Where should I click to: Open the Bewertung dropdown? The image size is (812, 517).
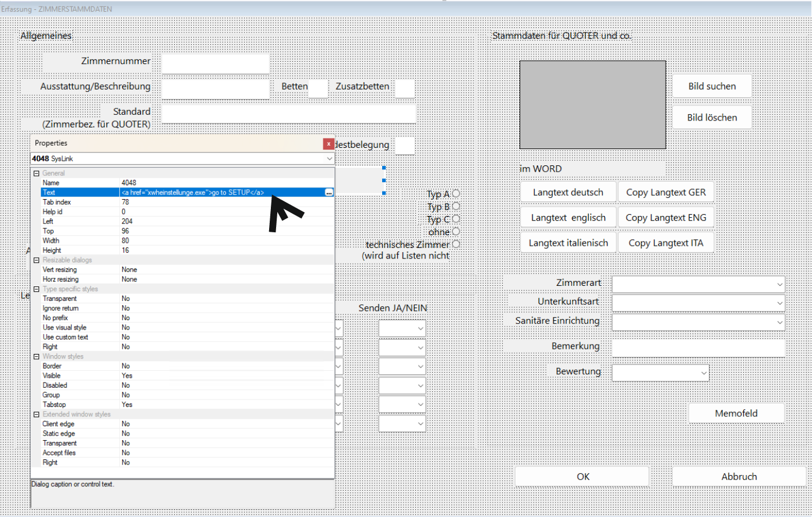pyautogui.click(x=661, y=373)
